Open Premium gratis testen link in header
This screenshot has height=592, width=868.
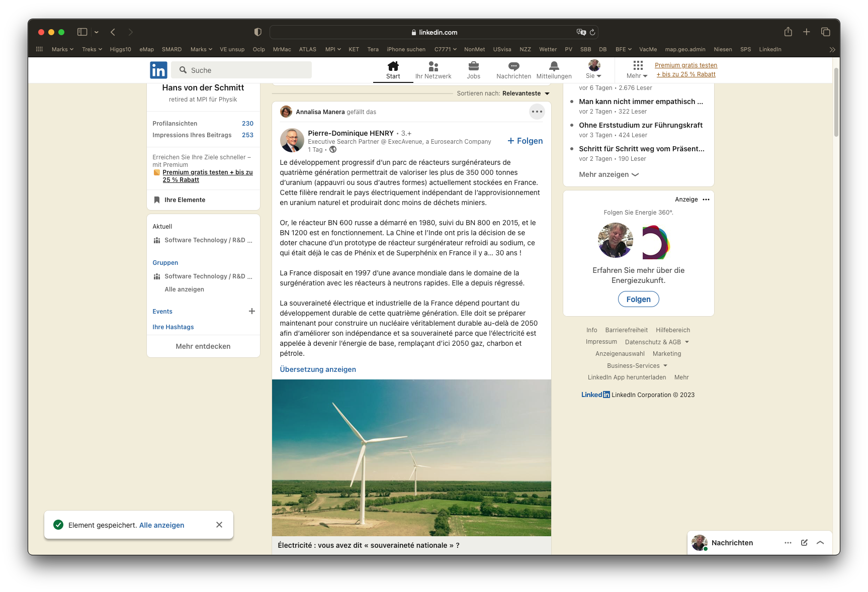(x=686, y=70)
